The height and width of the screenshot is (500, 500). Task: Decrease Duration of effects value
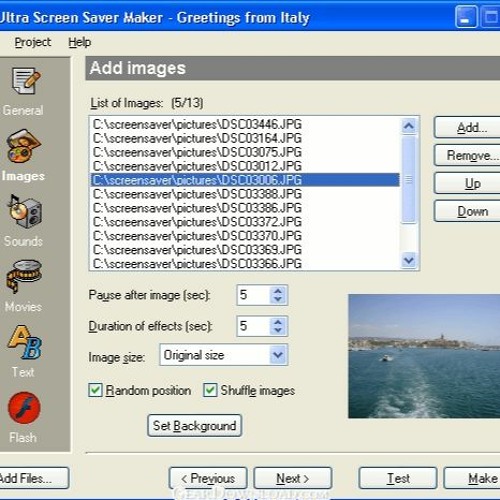278,330
